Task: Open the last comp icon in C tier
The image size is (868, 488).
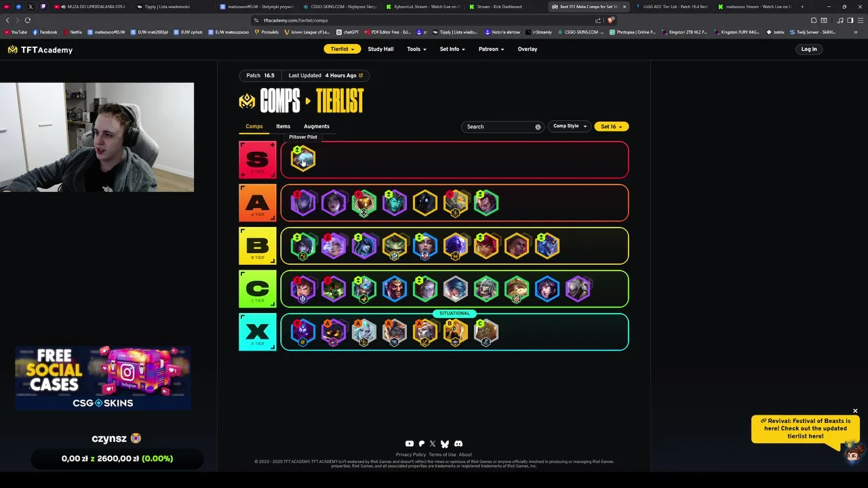Action: [578, 289]
